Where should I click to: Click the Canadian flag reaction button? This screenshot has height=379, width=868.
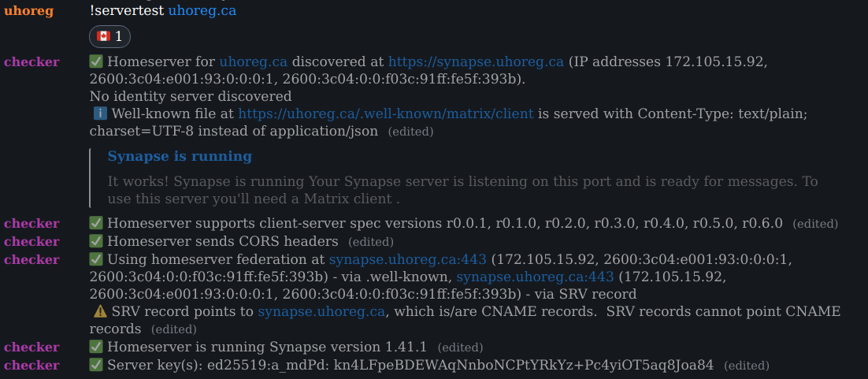pyautogui.click(x=109, y=36)
